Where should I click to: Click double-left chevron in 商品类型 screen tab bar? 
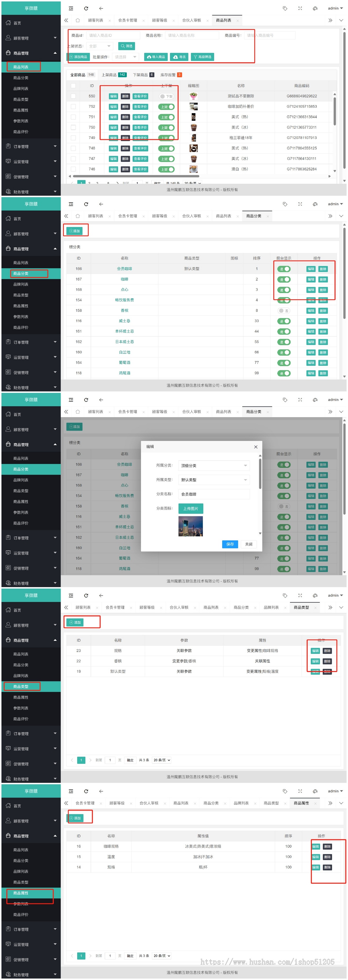tap(66, 607)
